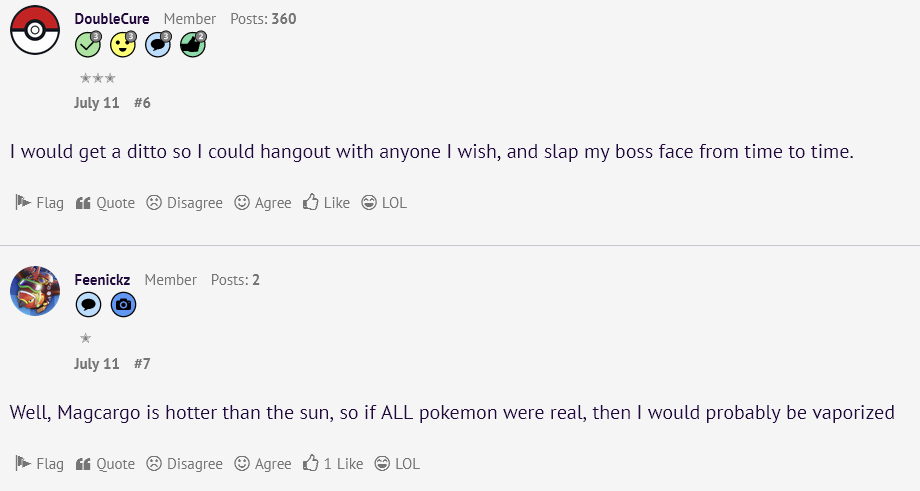
Task: React LOL to DoubleCure's post
Action: [384, 203]
